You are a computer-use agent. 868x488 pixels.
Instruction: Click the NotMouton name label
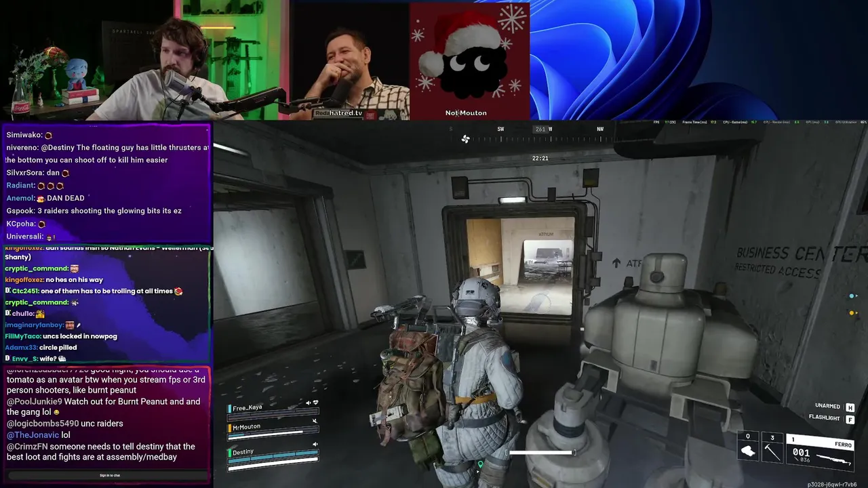pos(466,113)
